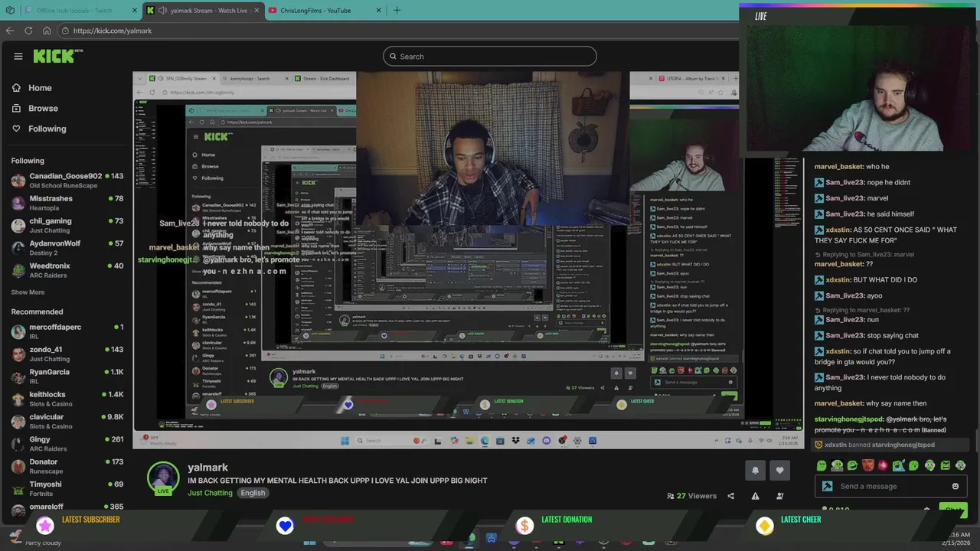Click the Kick logo
Image resolution: width=980 pixels, height=551 pixels.
click(x=58, y=56)
